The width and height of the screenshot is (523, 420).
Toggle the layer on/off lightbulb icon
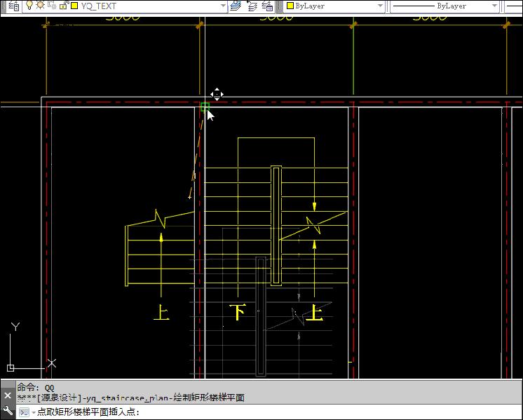click(29, 5)
